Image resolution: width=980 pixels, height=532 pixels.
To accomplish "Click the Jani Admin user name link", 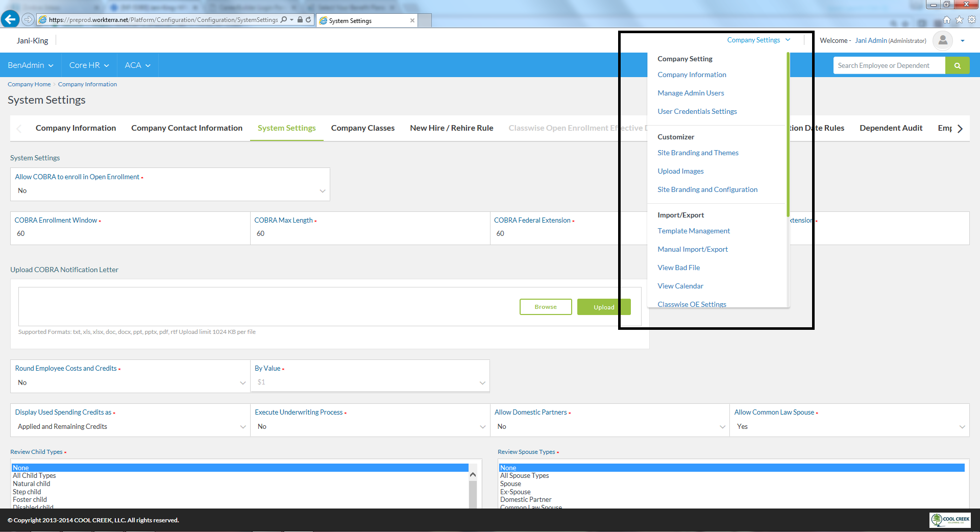I will (x=871, y=40).
